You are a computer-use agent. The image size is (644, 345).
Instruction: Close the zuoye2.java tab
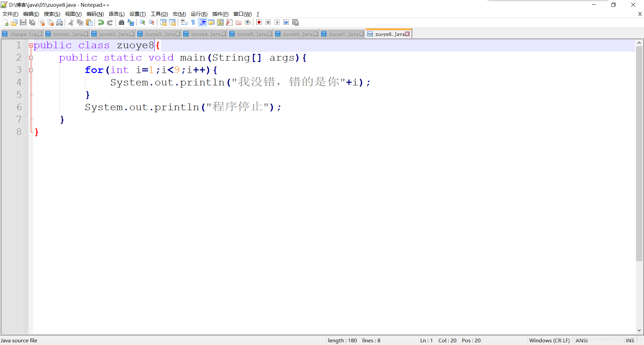pyautogui.click(x=132, y=34)
